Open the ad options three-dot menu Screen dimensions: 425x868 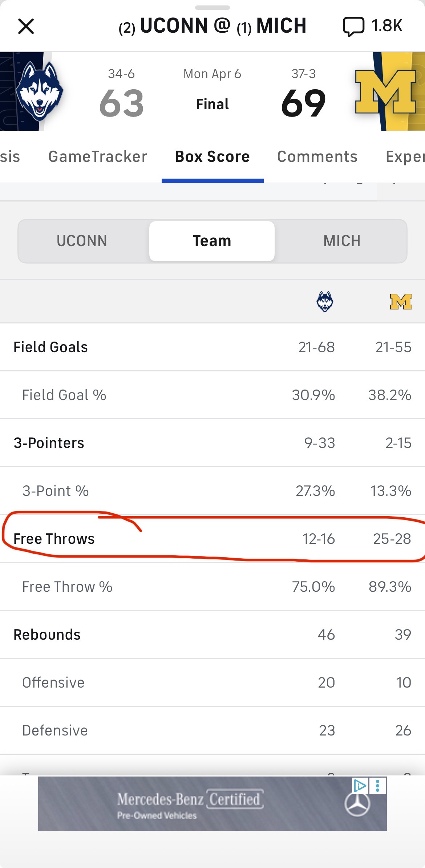(x=378, y=786)
